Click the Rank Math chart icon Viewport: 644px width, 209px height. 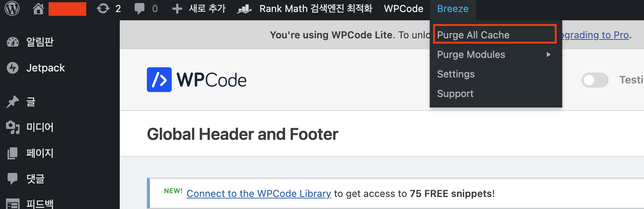[x=244, y=9]
